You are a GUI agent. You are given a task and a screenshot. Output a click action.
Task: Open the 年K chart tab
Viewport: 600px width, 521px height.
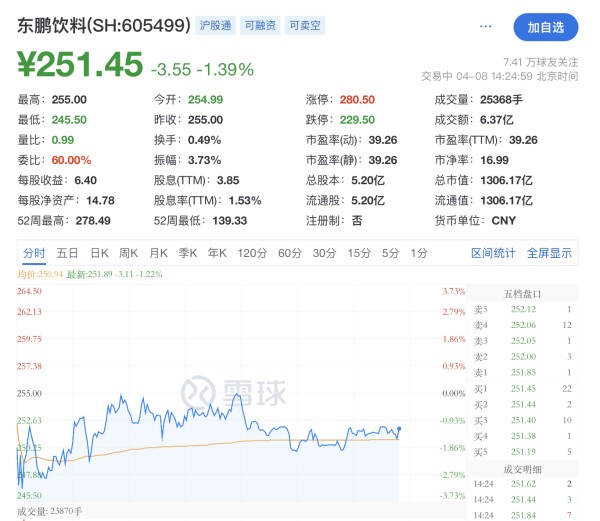click(217, 253)
